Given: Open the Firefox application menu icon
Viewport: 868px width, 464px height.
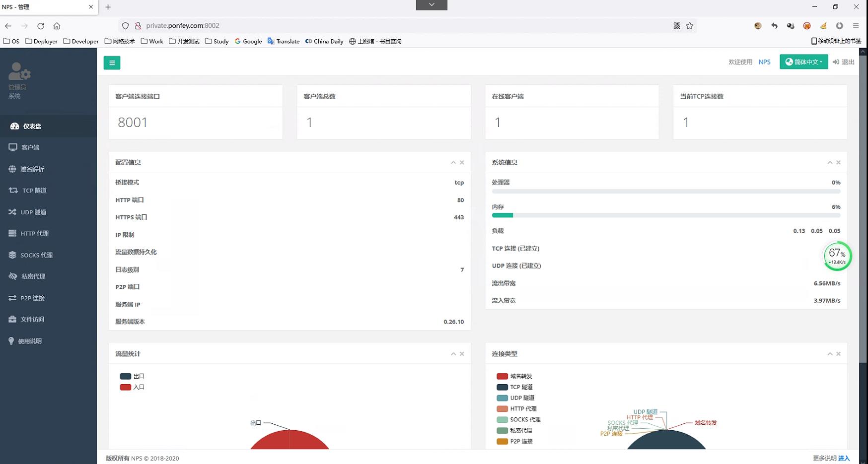Looking at the screenshot, I should pyautogui.click(x=856, y=26).
